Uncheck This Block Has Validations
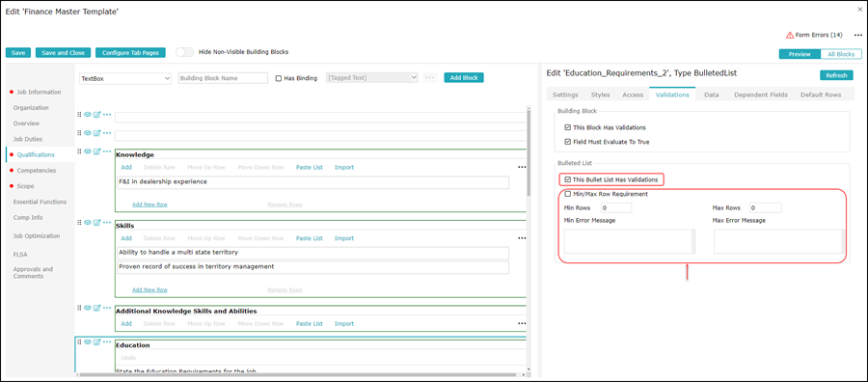 567,127
